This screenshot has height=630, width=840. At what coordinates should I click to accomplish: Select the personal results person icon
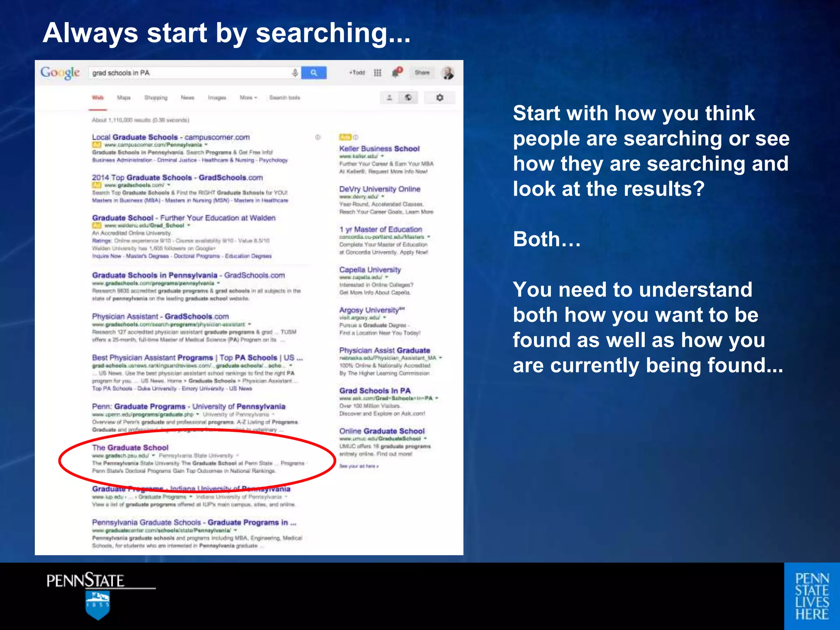point(390,98)
